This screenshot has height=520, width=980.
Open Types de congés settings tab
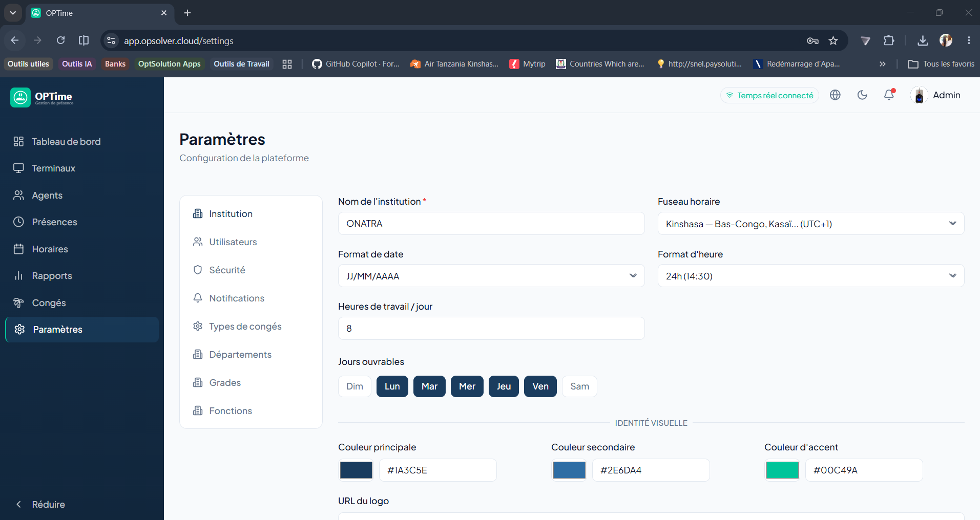click(251, 327)
